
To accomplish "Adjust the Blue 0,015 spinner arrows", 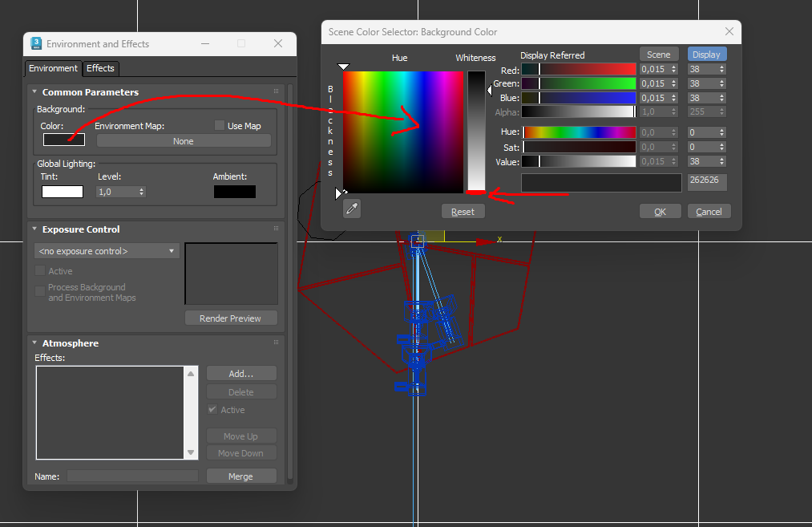I will pos(673,98).
